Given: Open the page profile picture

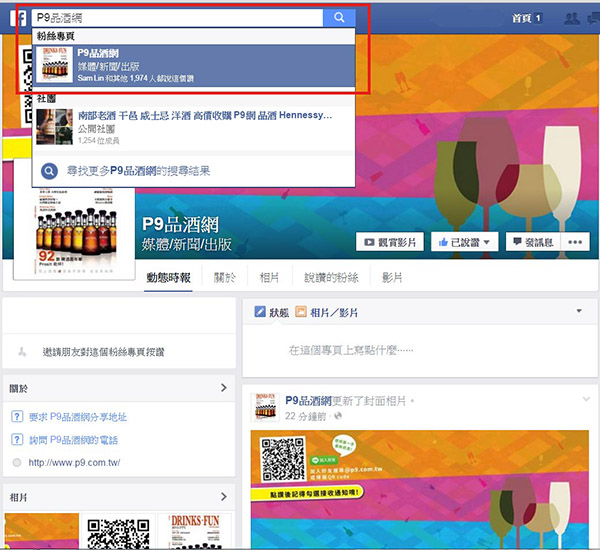Looking at the screenshot, I should coord(74,232).
